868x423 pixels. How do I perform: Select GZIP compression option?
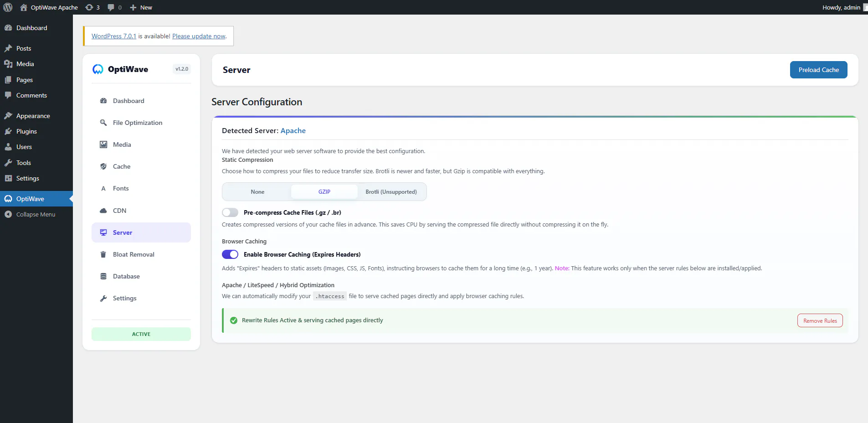pyautogui.click(x=324, y=192)
